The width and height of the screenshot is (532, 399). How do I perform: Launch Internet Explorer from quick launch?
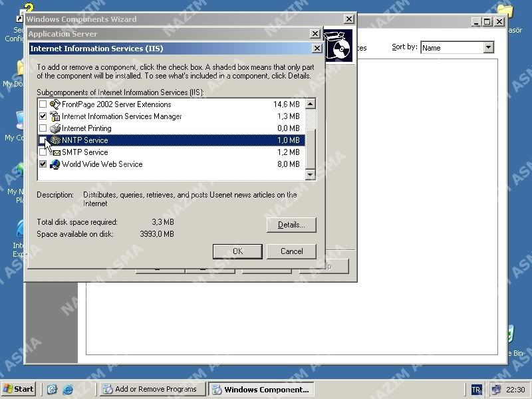[68, 389]
